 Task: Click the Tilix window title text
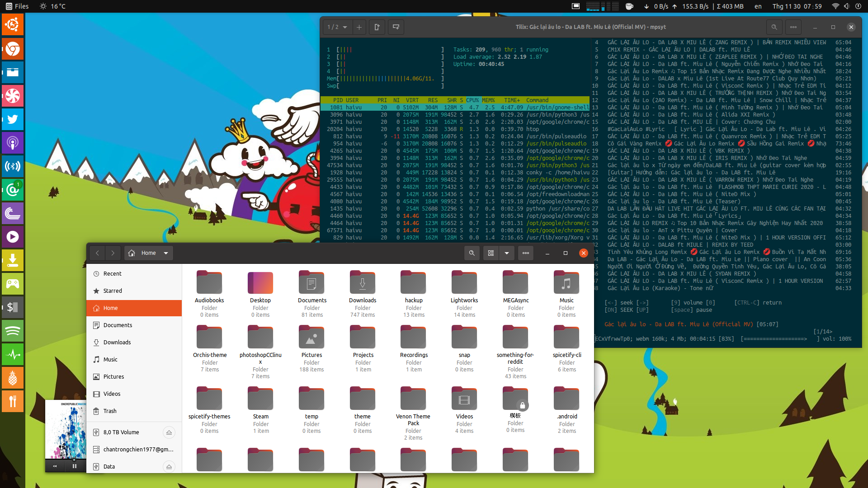(590, 27)
